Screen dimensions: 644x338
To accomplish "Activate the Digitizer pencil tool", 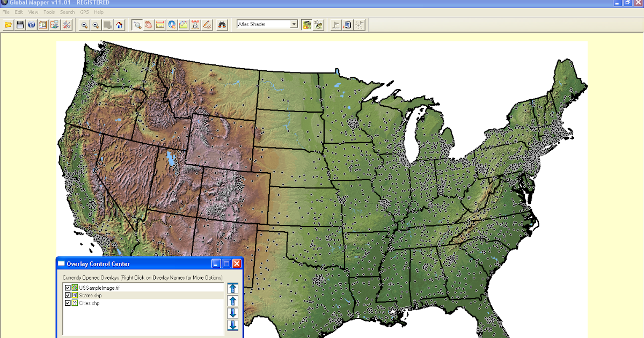I will pyautogui.click(x=207, y=24).
